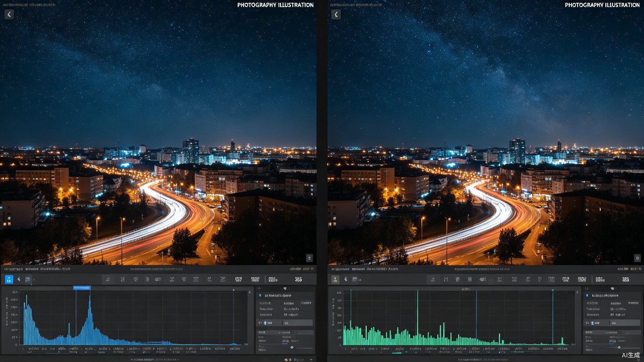This screenshot has height=362, width=644.
Task: Select the highlighted row in left side panel
Action: tap(285, 323)
